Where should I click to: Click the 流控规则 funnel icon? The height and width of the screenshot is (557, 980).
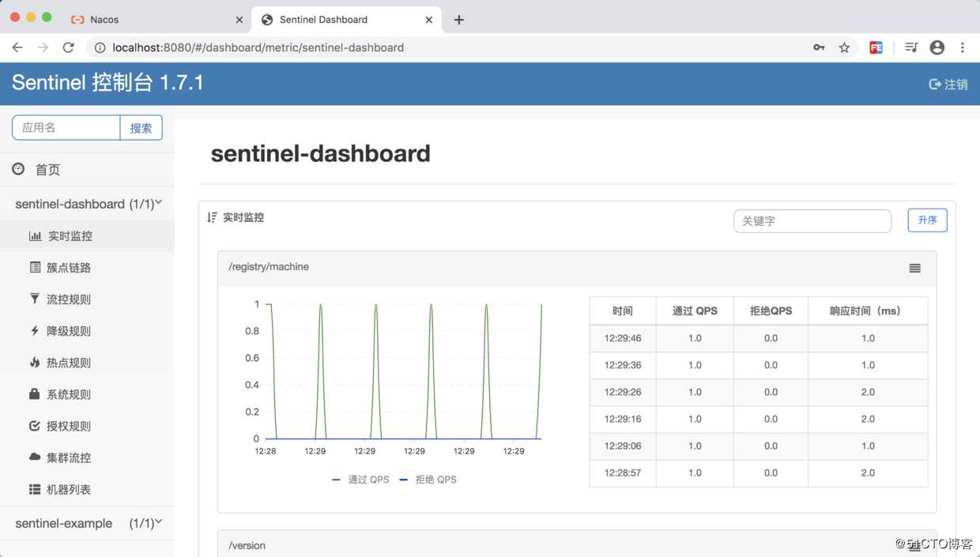pyautogui.click(x=35, y=299)
